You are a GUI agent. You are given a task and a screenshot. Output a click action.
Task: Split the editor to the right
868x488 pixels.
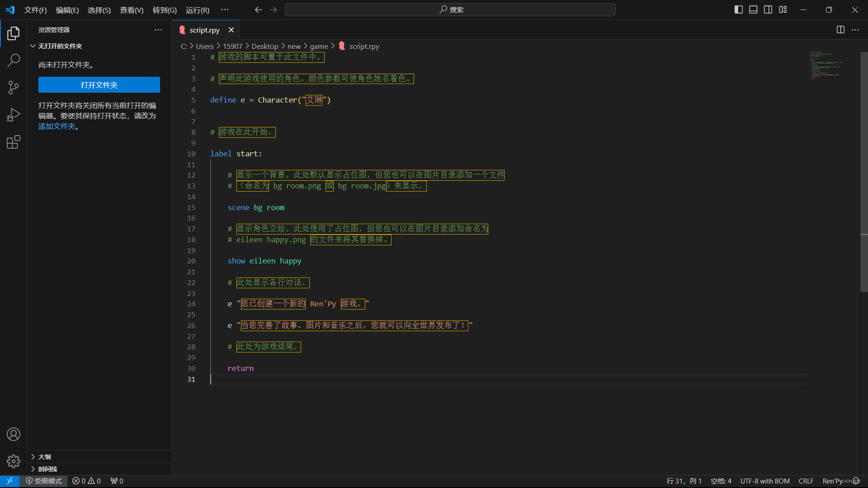pyautogui.click(x=840, y=30)
